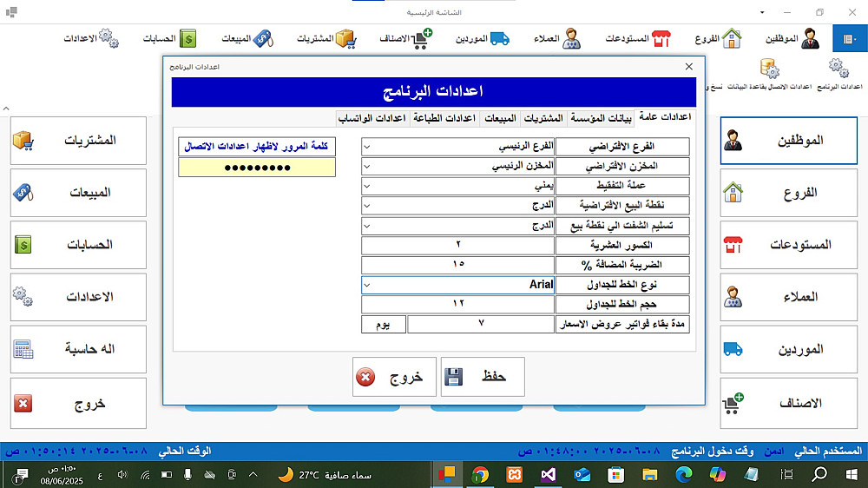Click the خروج exit button in dialog
Image resolution: width=868 pixels, height=488 pixels.
[x=394, y=377]
